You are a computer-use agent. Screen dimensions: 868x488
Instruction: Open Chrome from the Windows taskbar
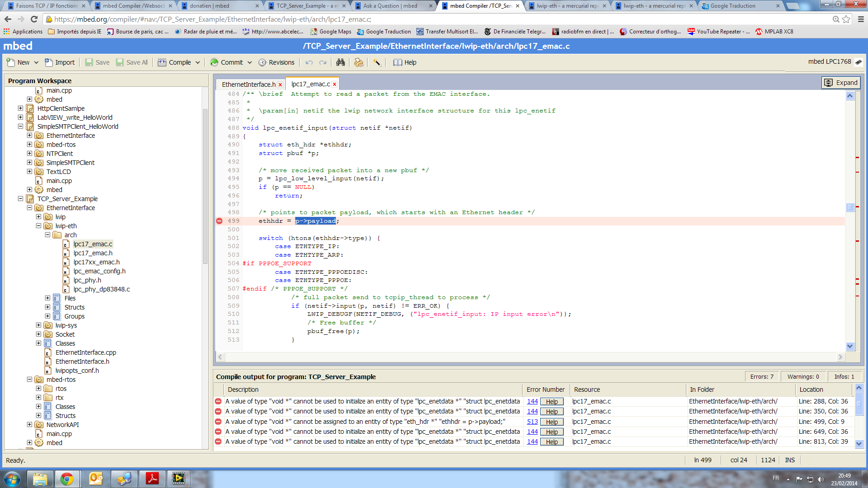[67, 479]
